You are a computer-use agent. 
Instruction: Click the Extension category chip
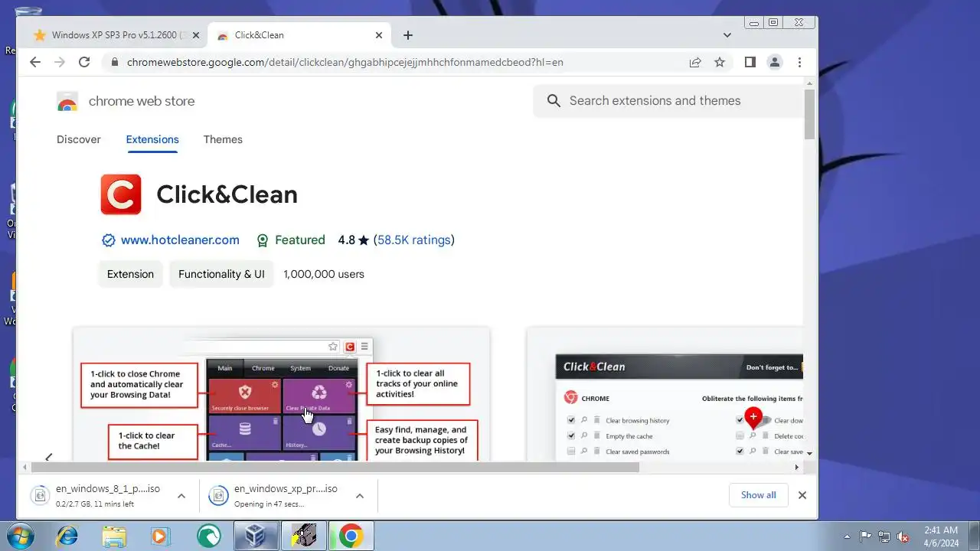click(x=130, y=274)
